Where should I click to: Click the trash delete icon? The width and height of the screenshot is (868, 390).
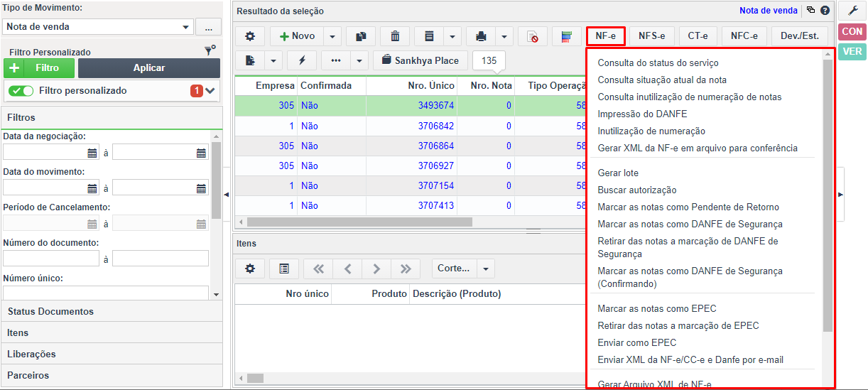395,36
